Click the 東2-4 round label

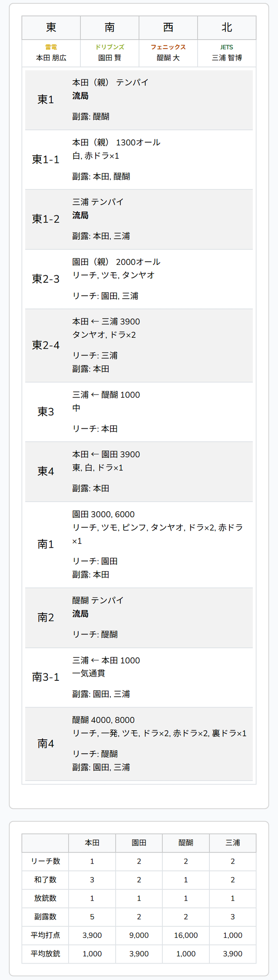[x=46, y=345]
